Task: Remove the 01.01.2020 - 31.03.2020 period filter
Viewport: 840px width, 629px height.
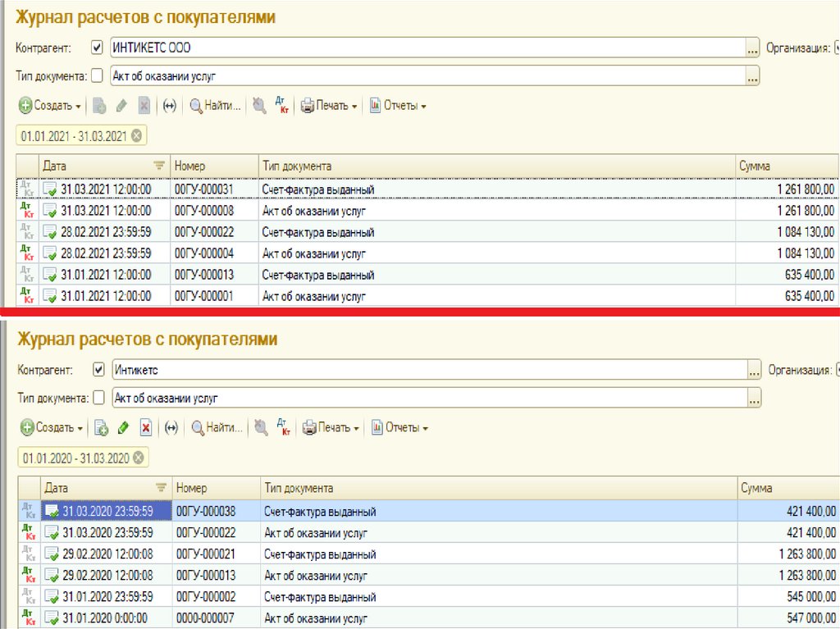Action: (x=138, y=458)
